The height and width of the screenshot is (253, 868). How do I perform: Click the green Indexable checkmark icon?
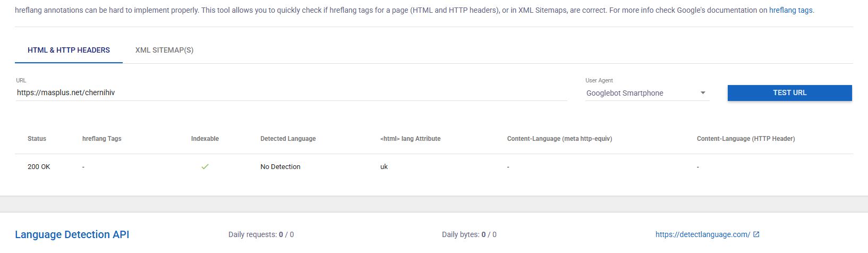click(x=205, y=167)
